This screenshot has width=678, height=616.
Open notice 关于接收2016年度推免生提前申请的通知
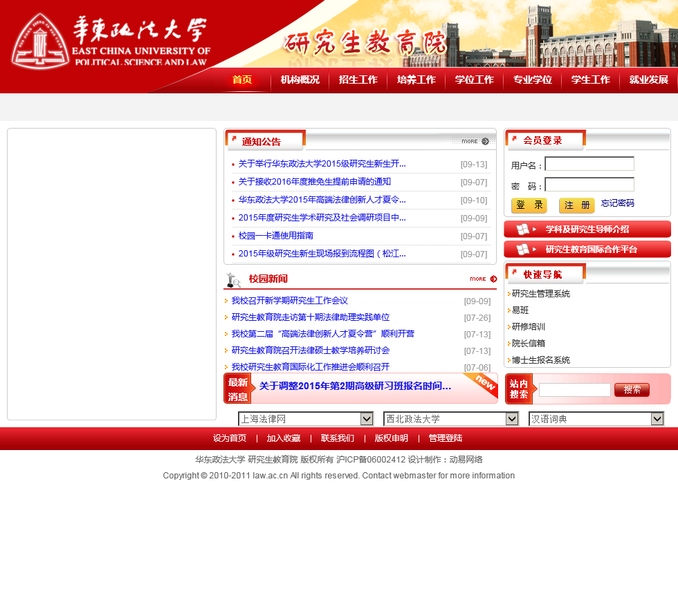[315, 182]
